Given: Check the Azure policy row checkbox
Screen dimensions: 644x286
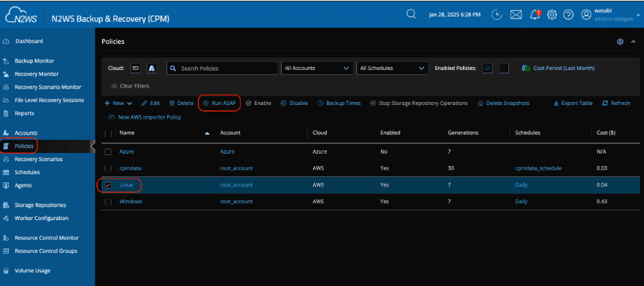Looking at the screenshot, I should point(108,152).
